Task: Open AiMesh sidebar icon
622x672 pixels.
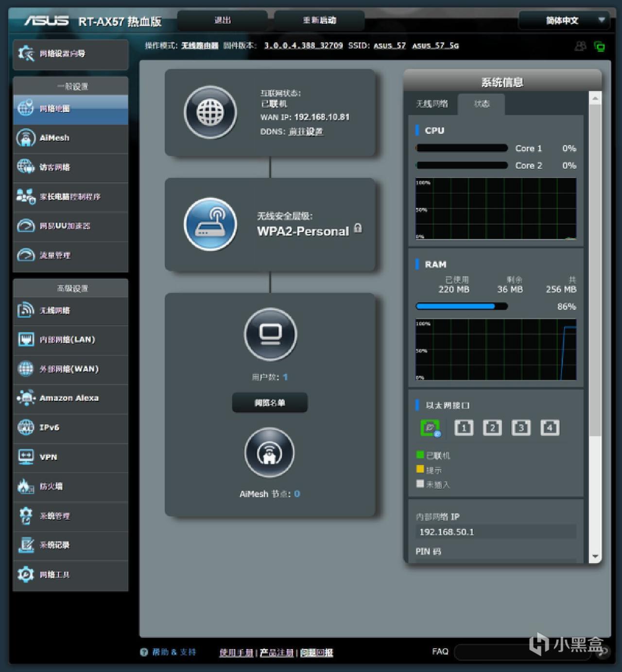Action: 26,138
